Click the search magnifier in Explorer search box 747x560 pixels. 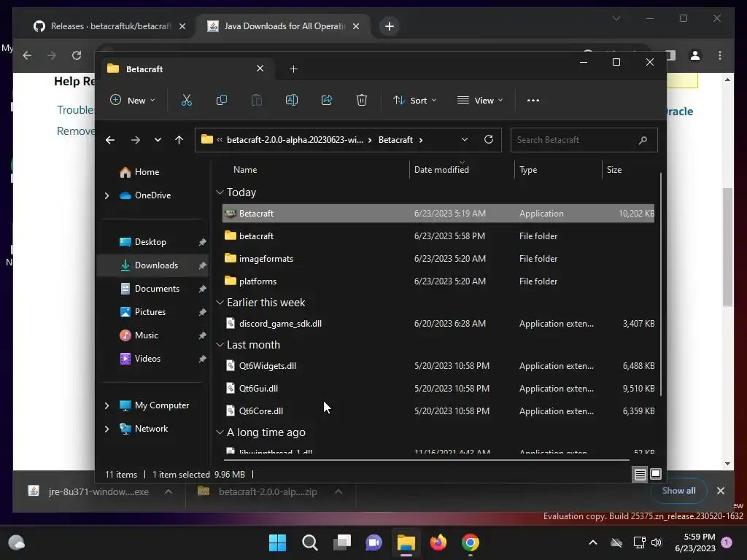[643, 140]
